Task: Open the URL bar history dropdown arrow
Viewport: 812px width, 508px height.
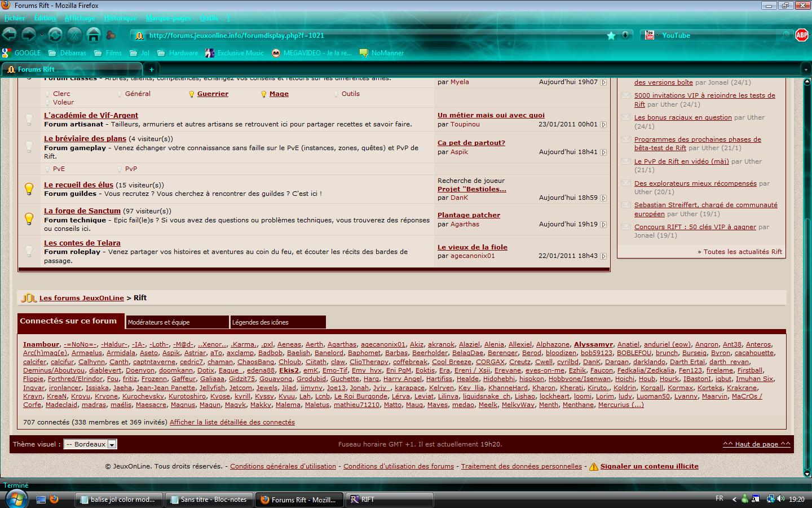Action: [625, 36]
